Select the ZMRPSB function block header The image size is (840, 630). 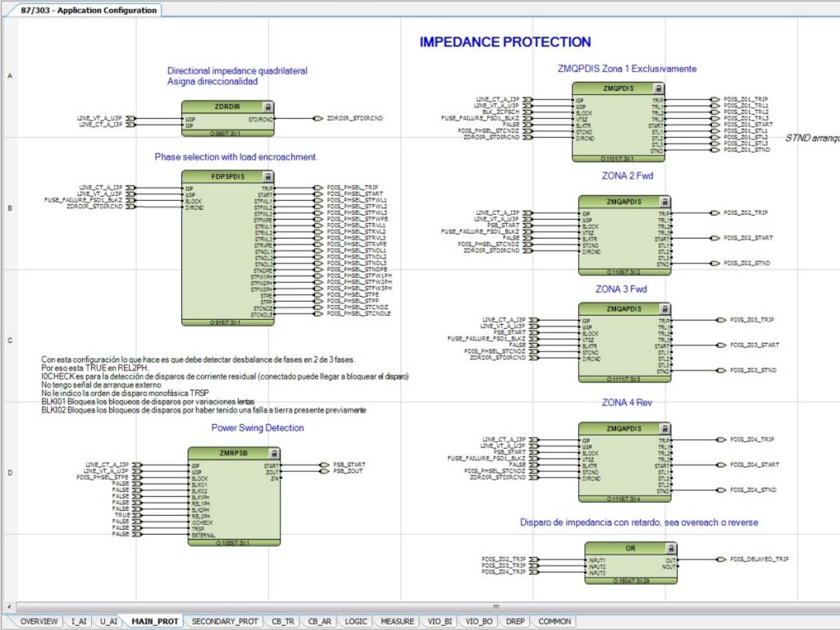coord(234,453)
